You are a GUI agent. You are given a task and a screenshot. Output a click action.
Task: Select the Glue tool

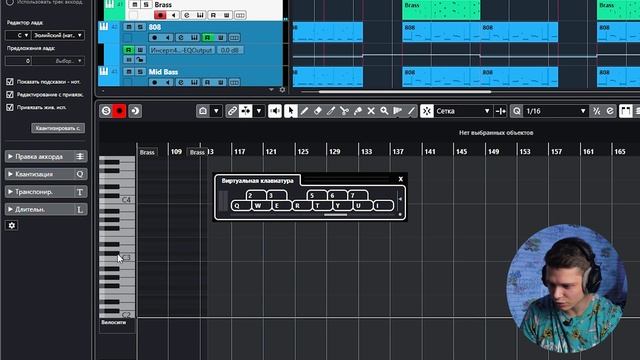pyautogui.click(x=358, y=111)
